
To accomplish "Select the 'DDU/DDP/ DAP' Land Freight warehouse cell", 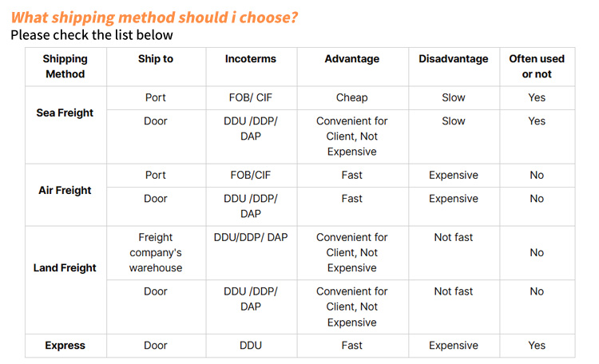I will coord(251,237).
